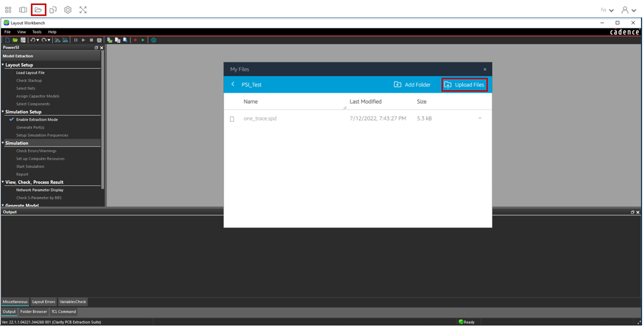The width and height of the screenshot is (644, 327).
Task: Select Load Layout File in workflow
Action: pos(30,73)
